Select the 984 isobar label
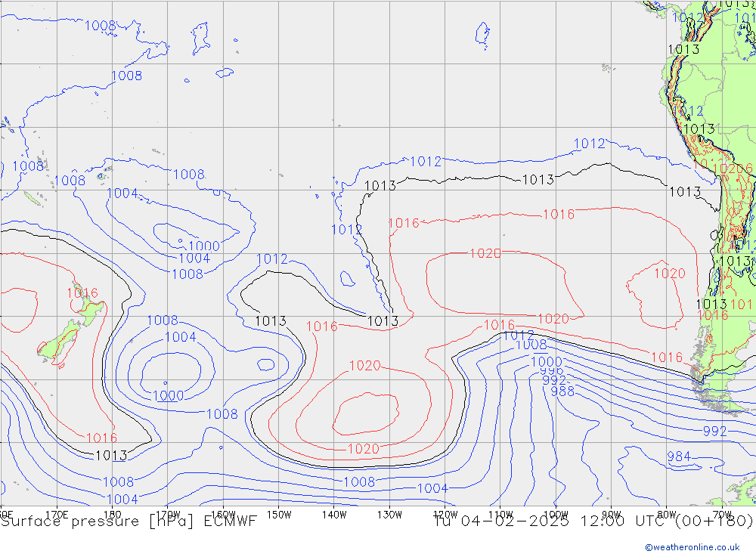This screenshot has height=554, width=756. tap(678, 457)
